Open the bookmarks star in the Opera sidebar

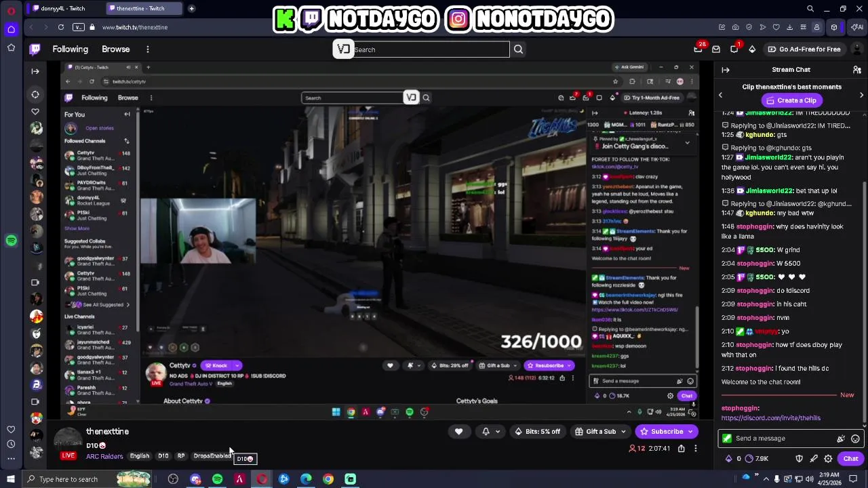coord(11,47)
